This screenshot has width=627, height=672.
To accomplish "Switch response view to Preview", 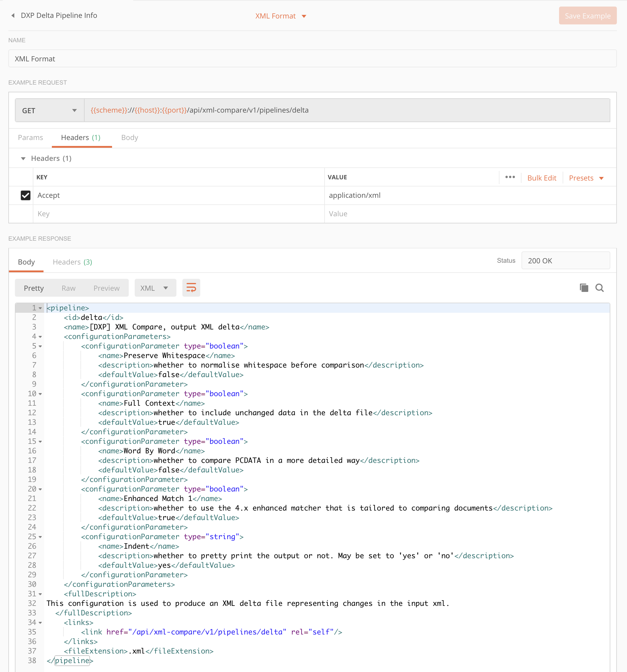I will pyautogui.click(x=106, y=288).
